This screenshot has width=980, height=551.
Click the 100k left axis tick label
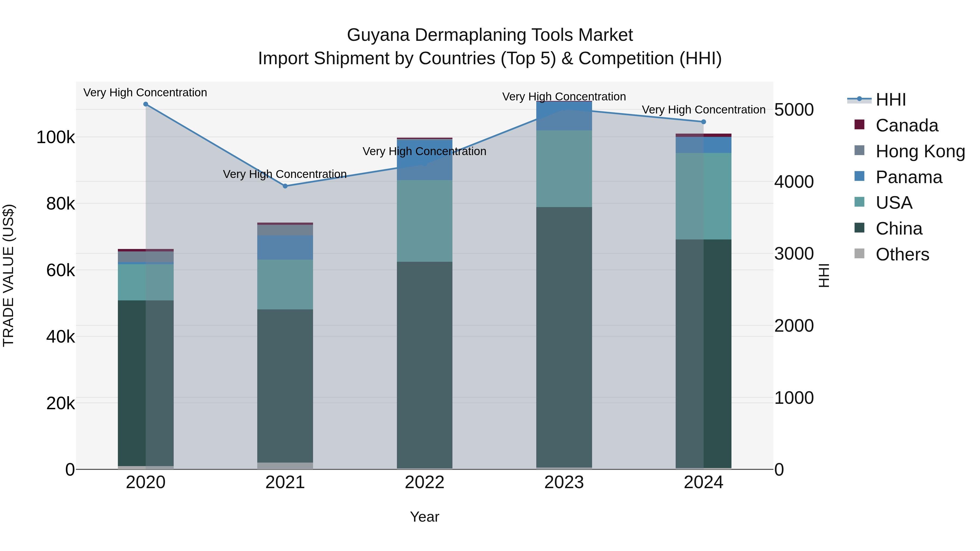coord(56,137)
